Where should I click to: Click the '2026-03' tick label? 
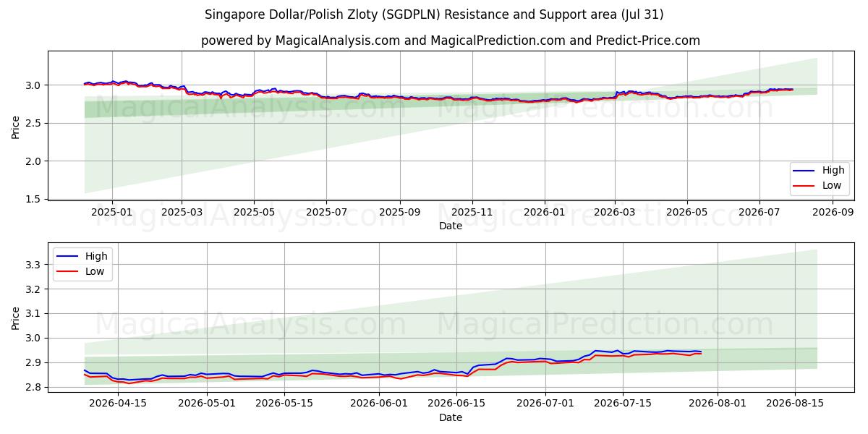tap(614, 212)
